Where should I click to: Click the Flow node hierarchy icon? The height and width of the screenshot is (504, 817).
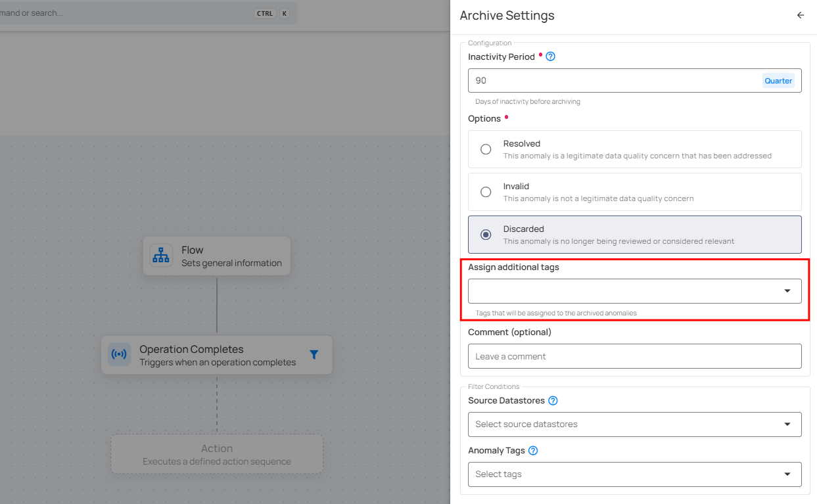coord(160,255)
